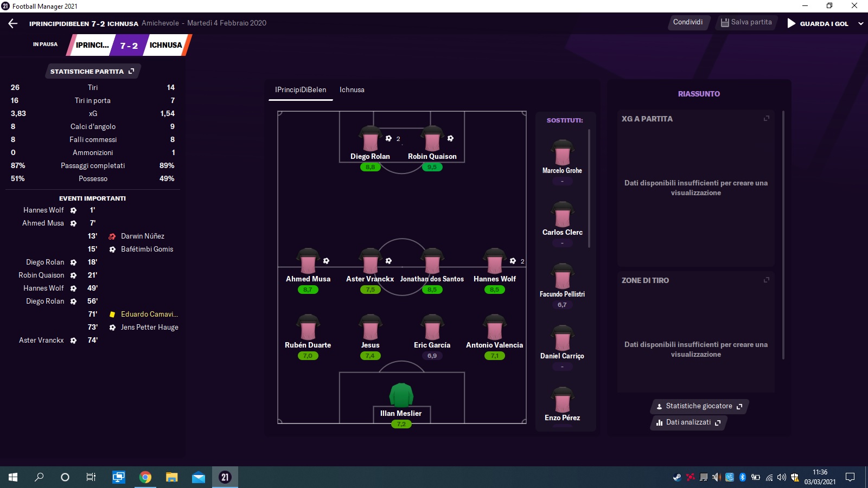Open Google Chrome from the taskbar
The height and width of the screenshot is (488, 868).
pos(145,477)
